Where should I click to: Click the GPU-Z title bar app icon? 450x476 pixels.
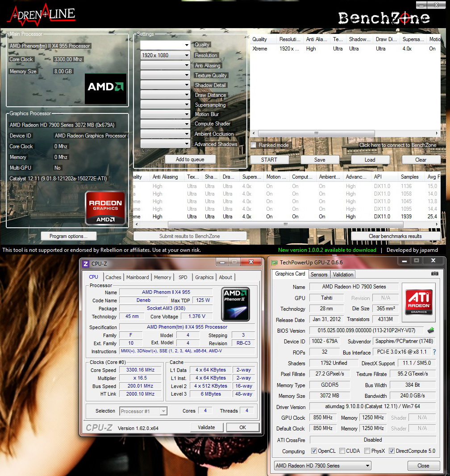275,263
